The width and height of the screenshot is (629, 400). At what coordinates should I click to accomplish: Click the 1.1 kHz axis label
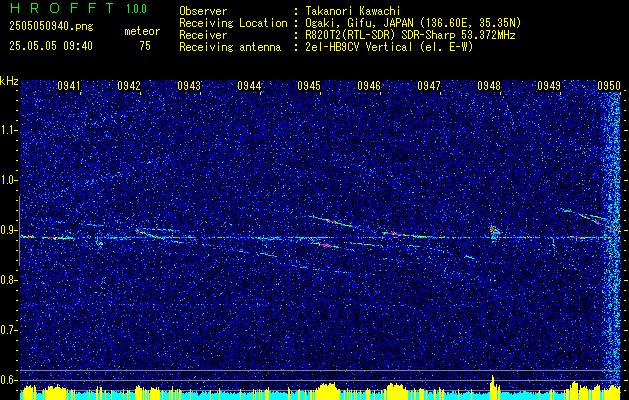pos(9,130)
